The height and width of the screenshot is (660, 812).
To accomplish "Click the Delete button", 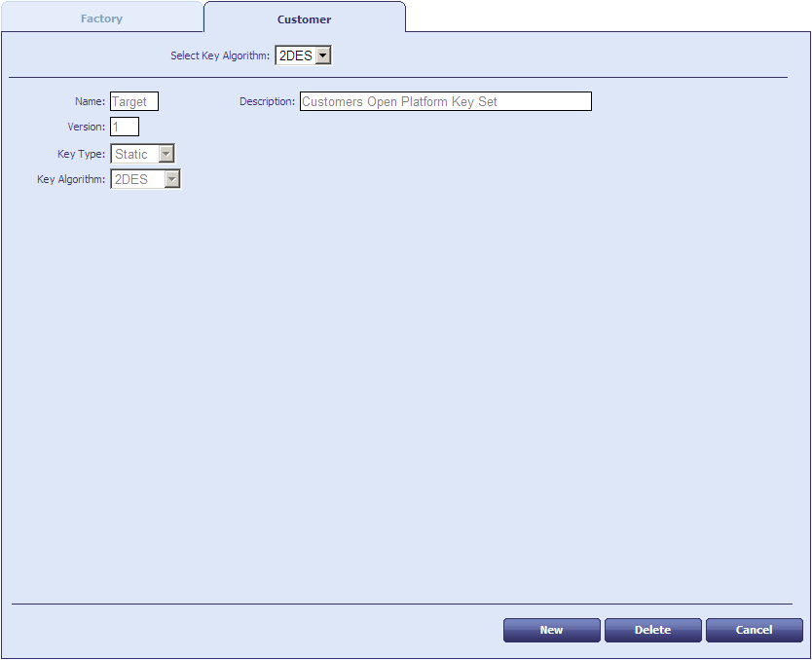I will (653, 630).
